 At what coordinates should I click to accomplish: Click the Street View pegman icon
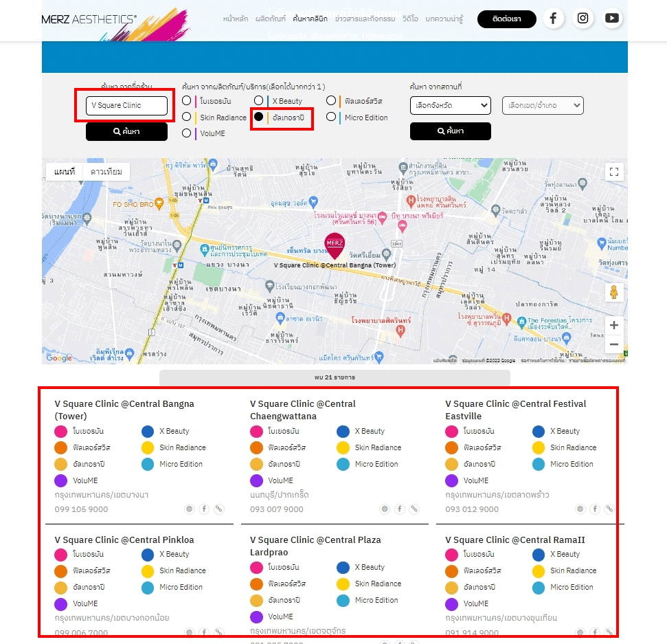click(614, 293)
